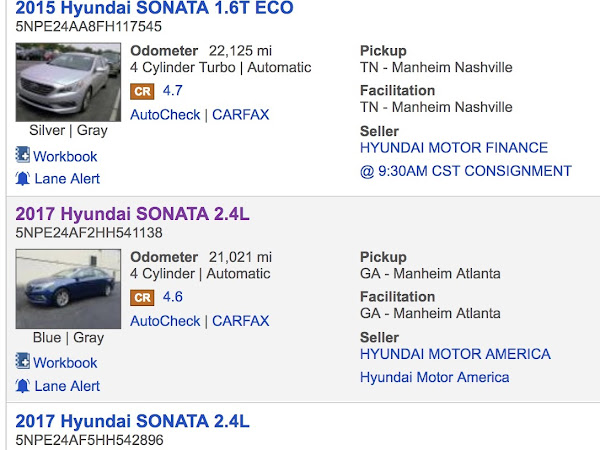Open CR badge on silver Sonata listing
Image resolution: width=600 pixels, height=450 pixels.
click(x=142, y=91)
